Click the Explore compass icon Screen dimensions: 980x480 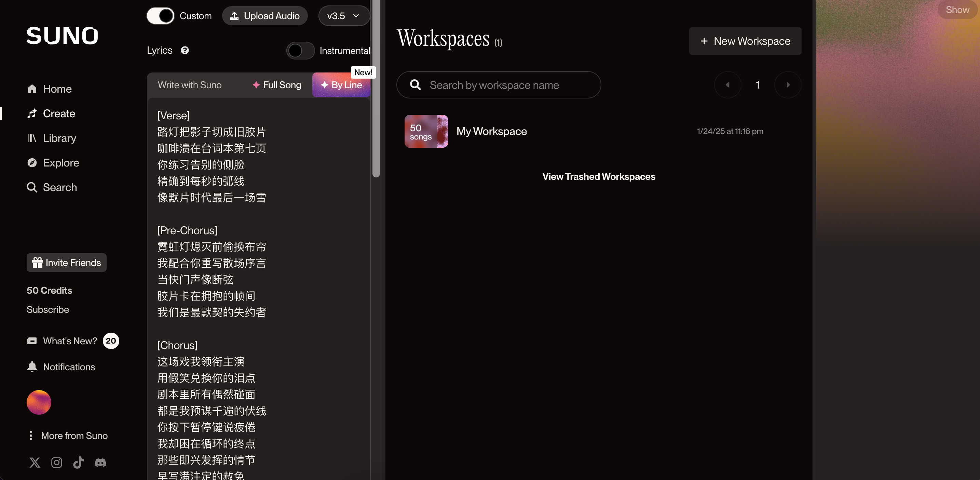pos(32,162)
